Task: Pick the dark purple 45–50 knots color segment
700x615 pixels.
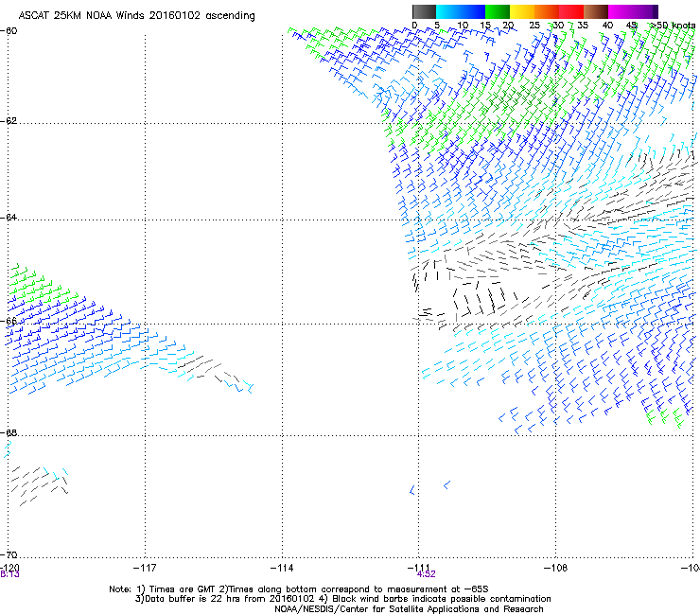Action: pos(645,11)
